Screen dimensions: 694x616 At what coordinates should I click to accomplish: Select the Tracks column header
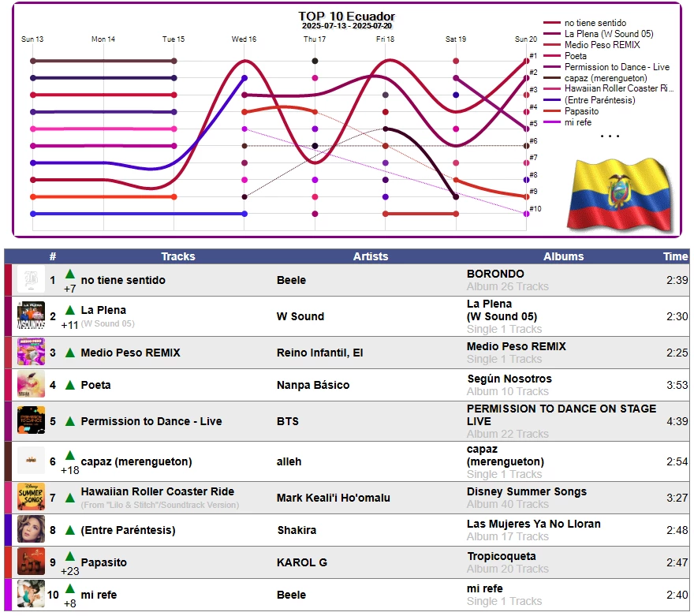point(178,256)
